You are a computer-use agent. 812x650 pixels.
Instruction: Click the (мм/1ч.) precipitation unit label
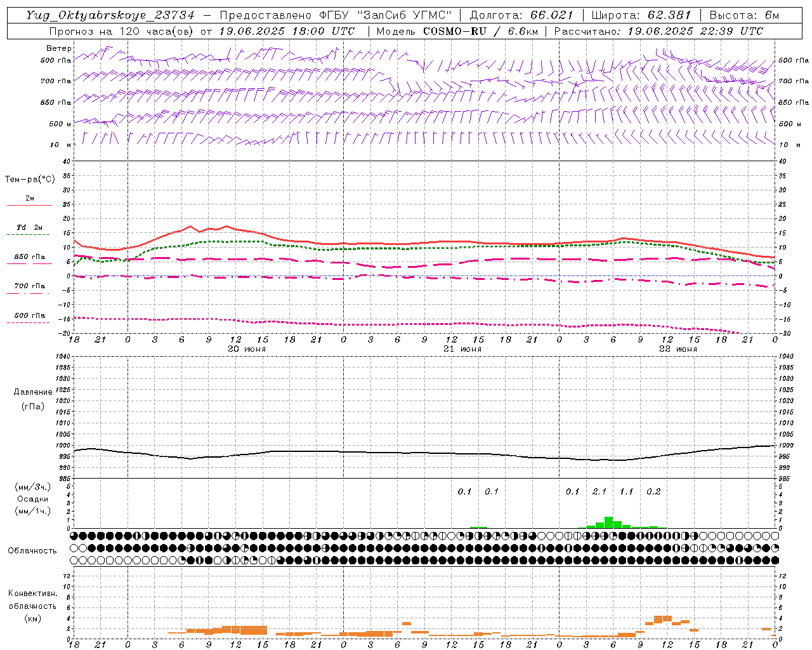pyautogui.click(x=32, y=511)
